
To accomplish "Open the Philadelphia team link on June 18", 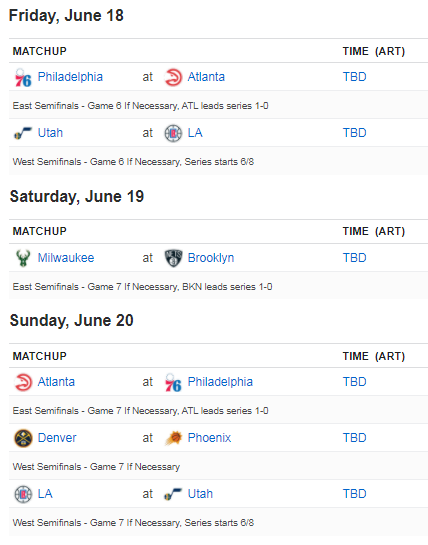I will pos(70,77).
